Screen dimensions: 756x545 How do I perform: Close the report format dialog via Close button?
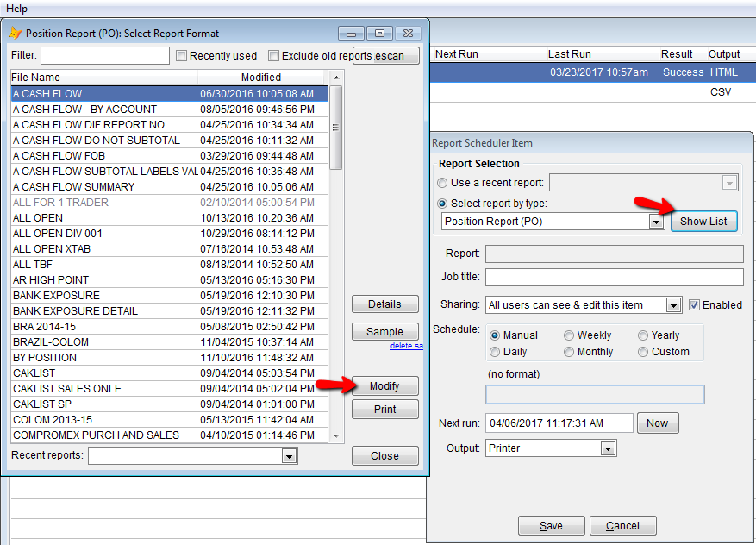click(384, 456)
